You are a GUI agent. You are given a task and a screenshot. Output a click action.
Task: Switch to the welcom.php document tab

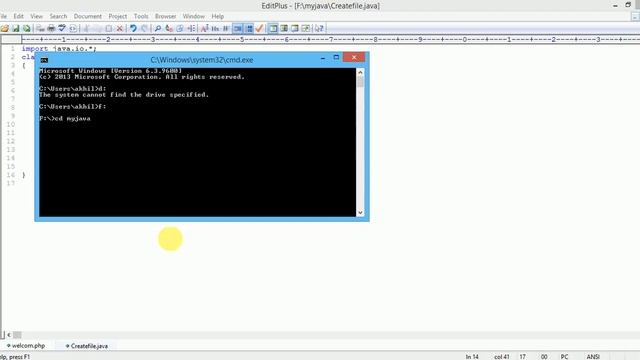[26, 345]
